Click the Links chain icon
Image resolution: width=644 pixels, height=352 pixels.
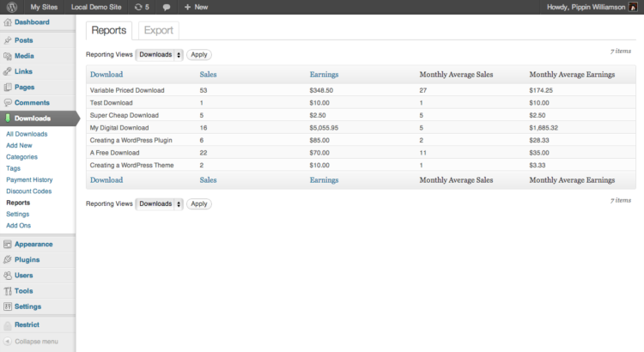(x=8, y=71)
